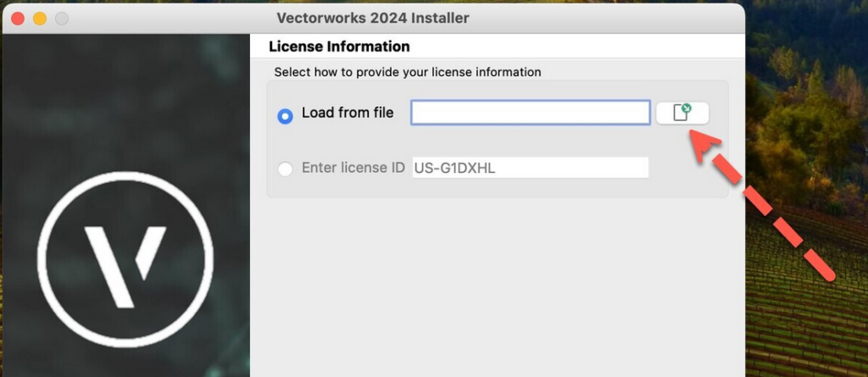The width and height of the screenshot is (868, 377).
Task: Close the installer with the red button
Action: tap(18, 18)
